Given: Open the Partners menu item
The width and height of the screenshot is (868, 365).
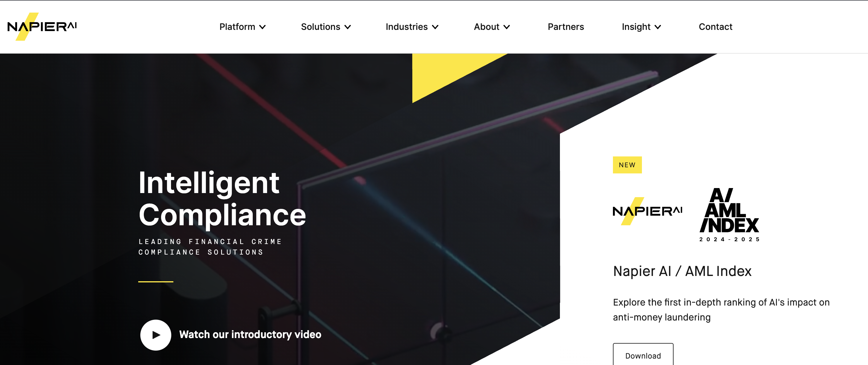Looking at the screenshot, I should pyautogui.click(x=566, y=27).
